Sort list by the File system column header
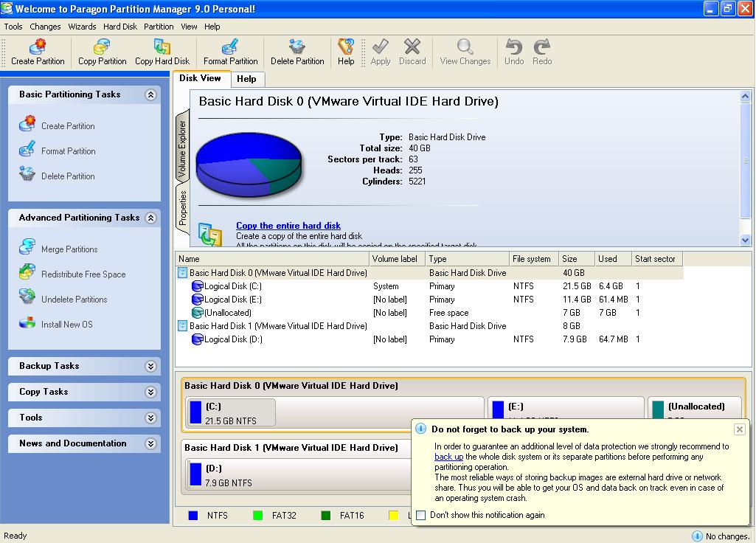This screenshot has height=543, width=756. 534,259
